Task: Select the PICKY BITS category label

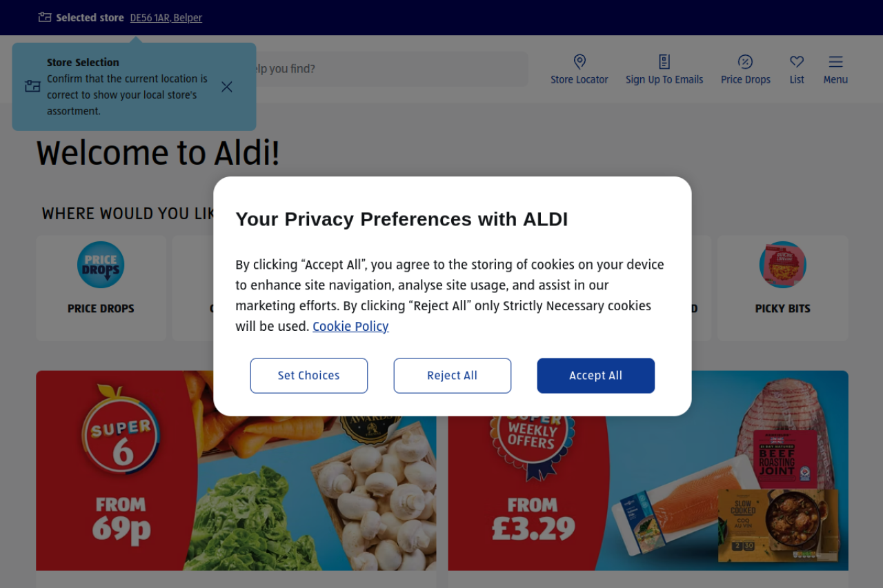Action: 782,309
